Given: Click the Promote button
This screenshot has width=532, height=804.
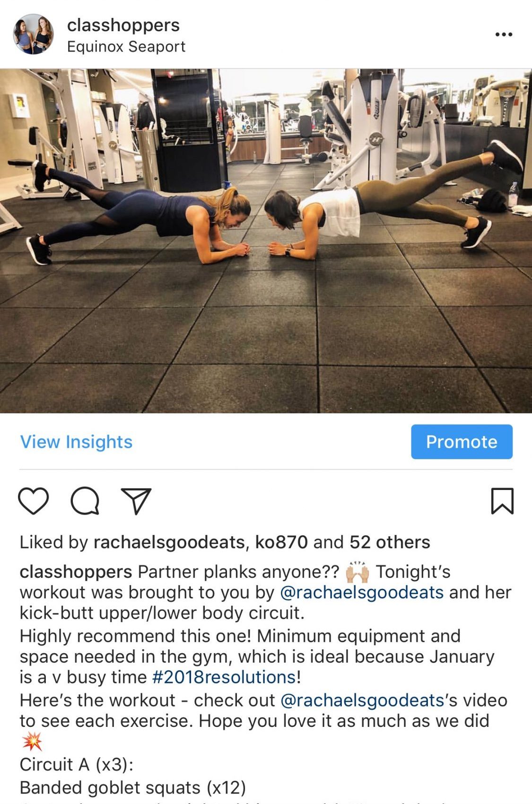Looking at the screenshot, I should pos(462,442).
